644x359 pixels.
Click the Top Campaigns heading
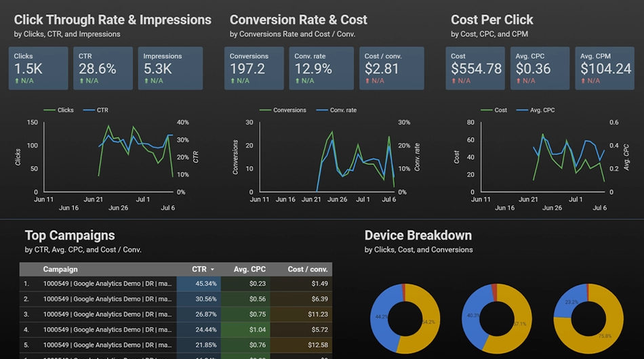pos(70,236)
